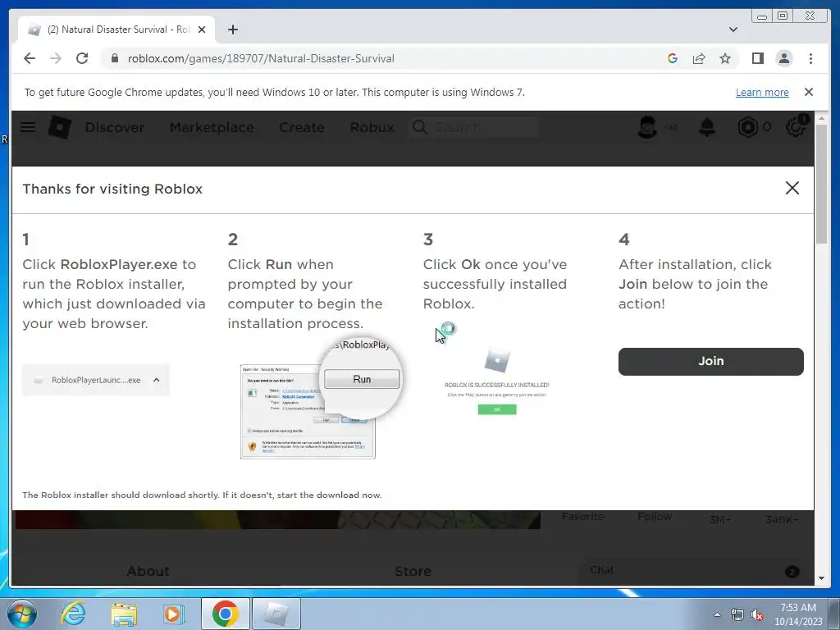Click the page vertical scrollbar thumb
This screenshot has height=630, width=840.
[x=821, y=184]
